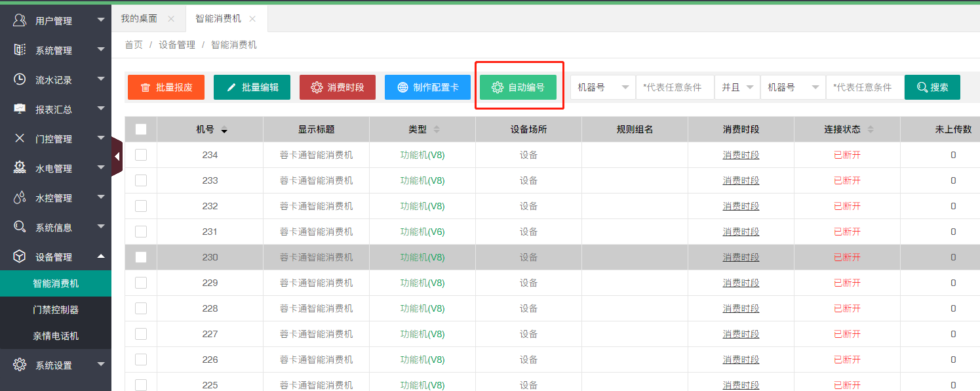The height and width of the screenshot is (391, 980).
Task: Open the 并且 condition dropdown
Action: point(737,87)
